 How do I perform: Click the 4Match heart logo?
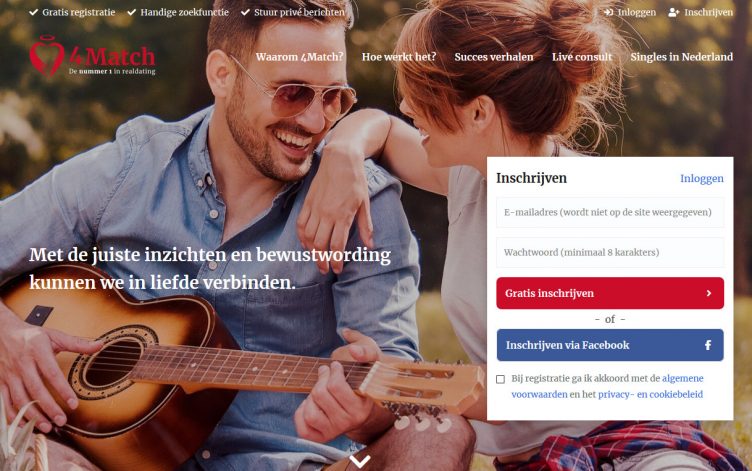pos(47,56)
